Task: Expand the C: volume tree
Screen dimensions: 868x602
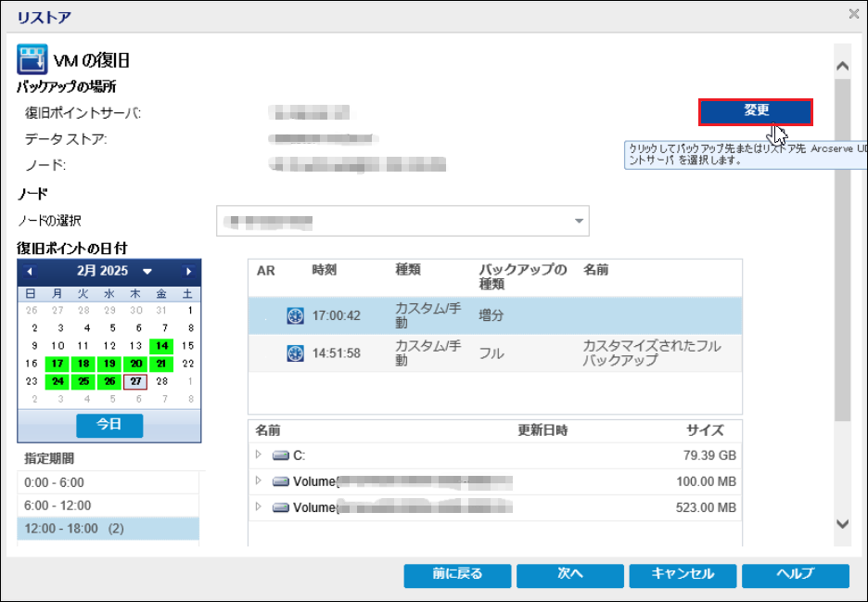Action: pyautogui.click(x=258, y=455)
